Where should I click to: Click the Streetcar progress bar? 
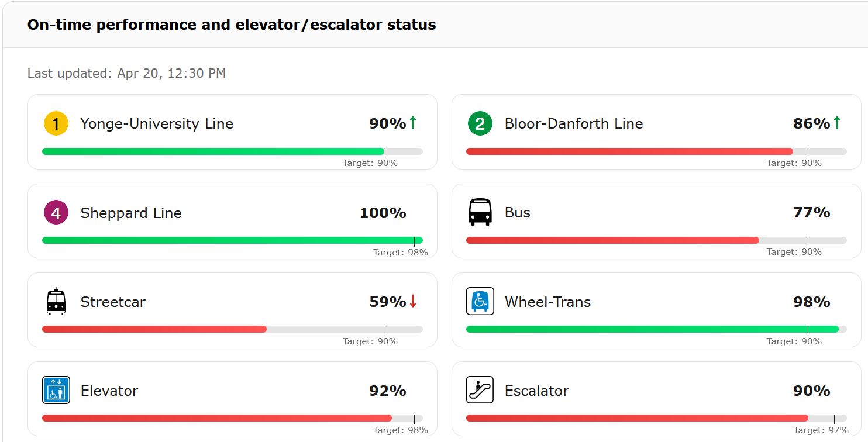point(232,329)
